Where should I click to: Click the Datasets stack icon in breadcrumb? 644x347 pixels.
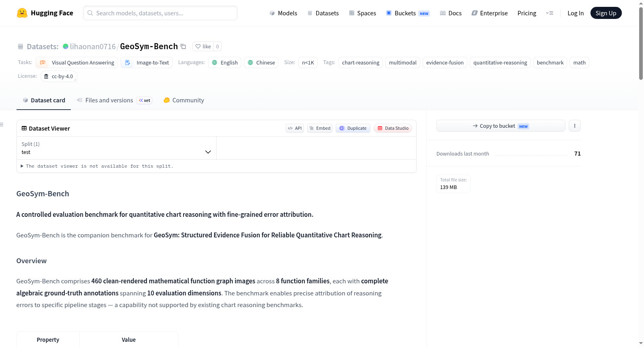point(21,47)
